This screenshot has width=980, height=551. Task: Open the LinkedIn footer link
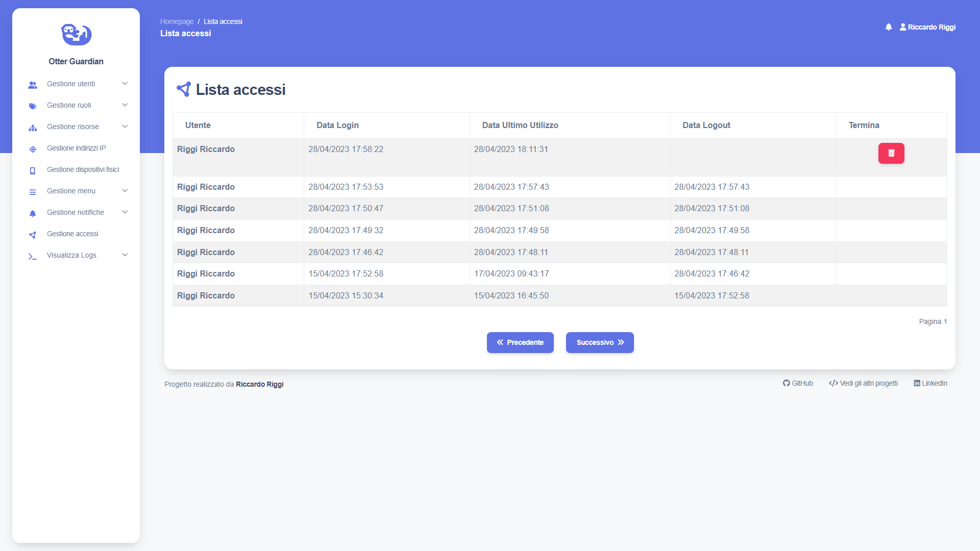930,383
